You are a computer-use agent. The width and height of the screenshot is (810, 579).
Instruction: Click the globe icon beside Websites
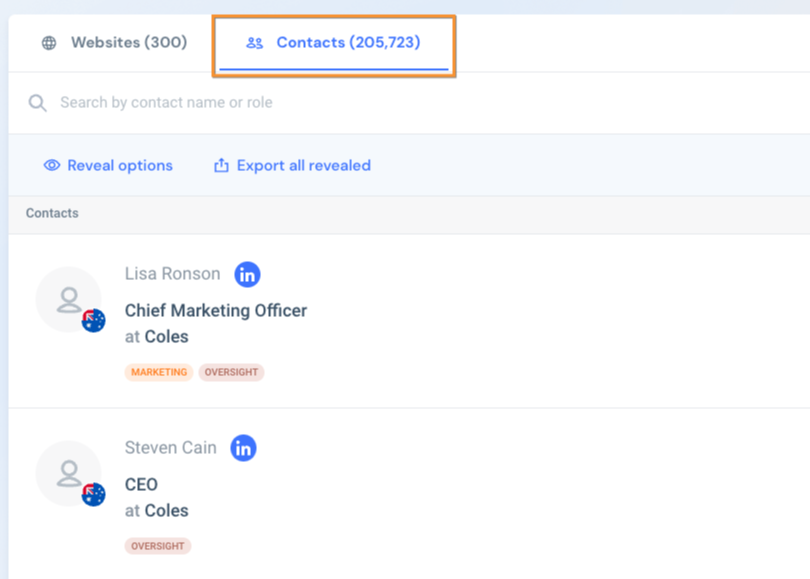[x=49, y=43]
